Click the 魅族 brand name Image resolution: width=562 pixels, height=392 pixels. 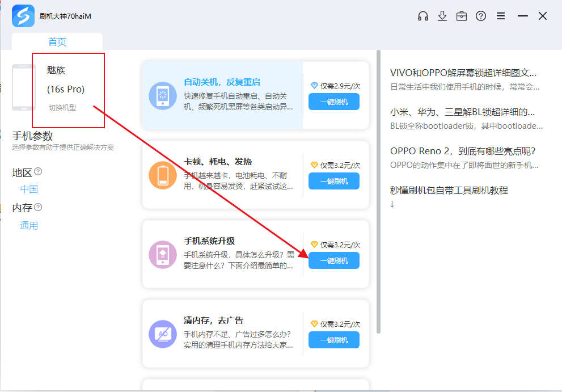pos(56,70)
